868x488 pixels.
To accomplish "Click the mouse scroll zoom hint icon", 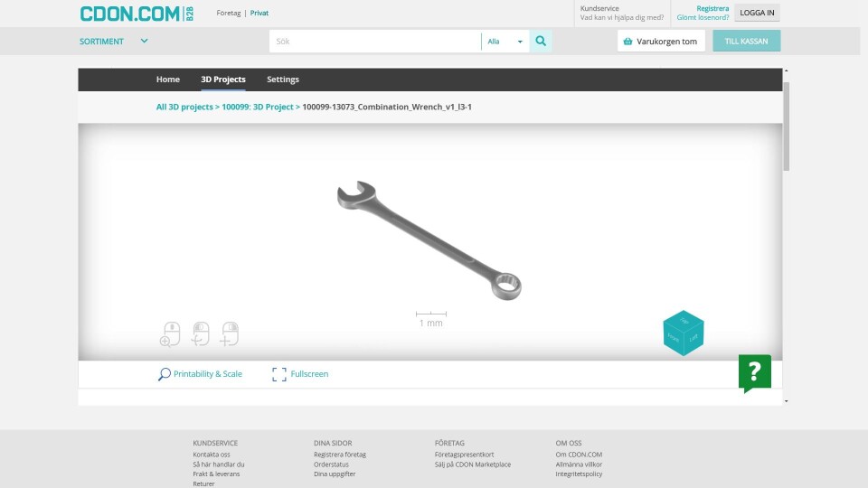I will click(169, 333).
